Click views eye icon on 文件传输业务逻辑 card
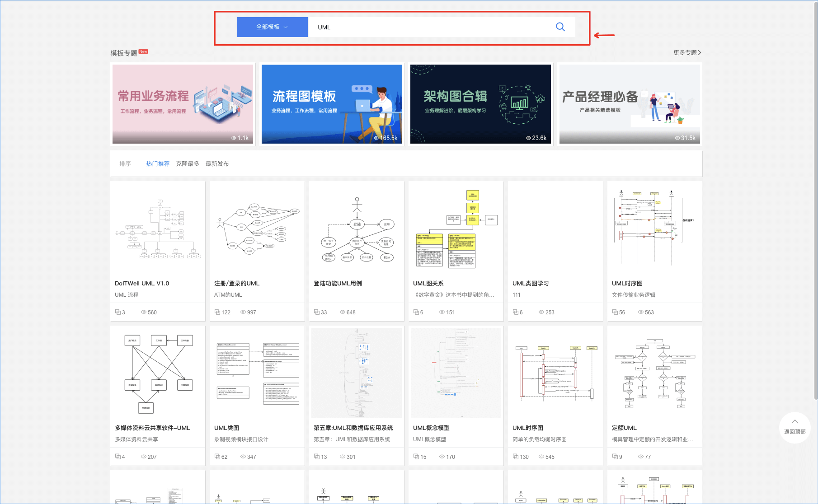818x504 pixels. pyautogui.click(x=641, y=312)
